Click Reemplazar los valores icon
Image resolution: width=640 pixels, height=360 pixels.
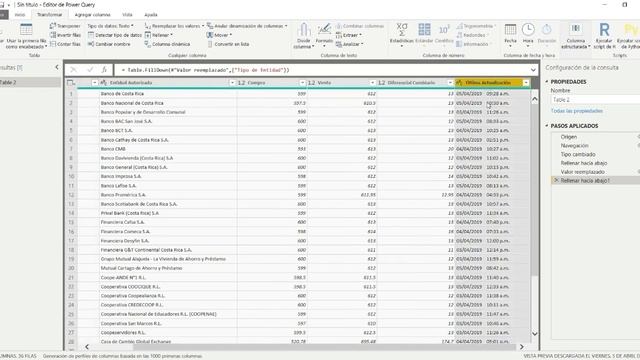pyautogui.click(x=148, y=26)
